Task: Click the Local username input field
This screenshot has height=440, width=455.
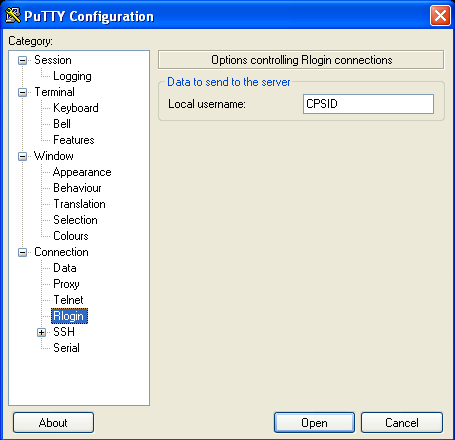Action: point(368,104)
